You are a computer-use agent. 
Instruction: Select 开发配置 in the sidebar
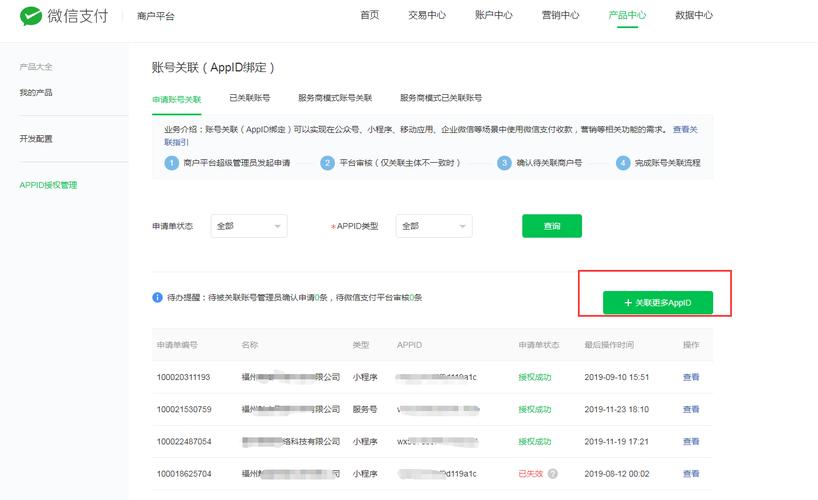tap(35, 139)
